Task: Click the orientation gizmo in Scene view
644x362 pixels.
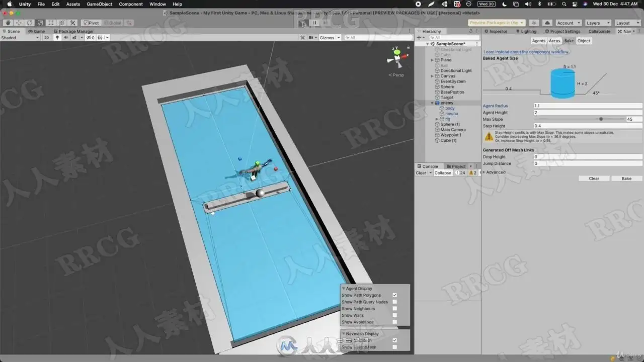Action: (x=397, y=58)
